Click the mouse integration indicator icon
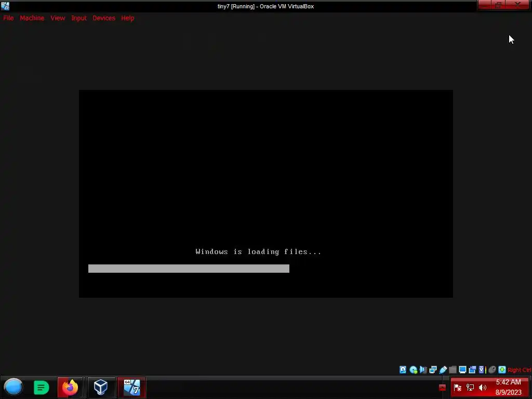The width and height of the screenshot is (532, 399). (x=492, y=370)
